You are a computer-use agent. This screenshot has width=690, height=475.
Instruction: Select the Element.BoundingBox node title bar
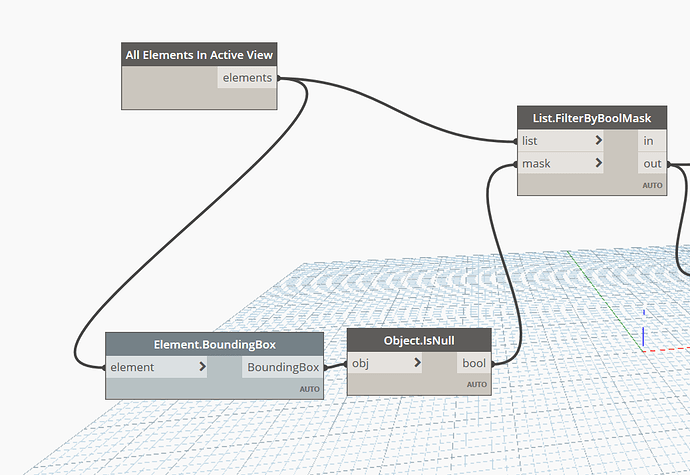point(215,344)
